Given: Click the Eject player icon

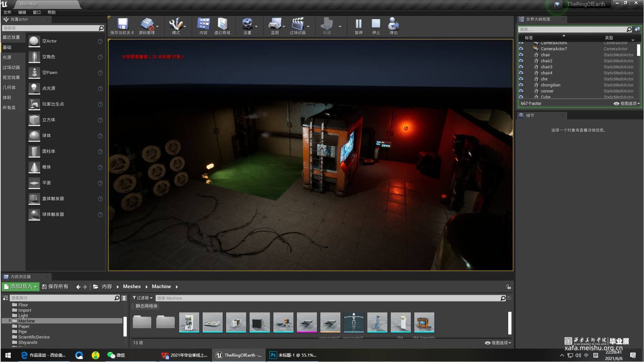Looking at the screenshot, I should 393,24.
